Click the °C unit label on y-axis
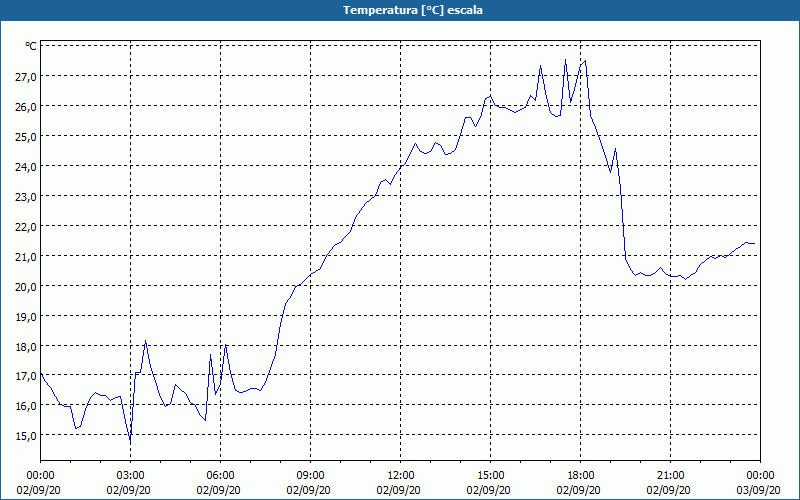The image size is (800, 500). 31,46
